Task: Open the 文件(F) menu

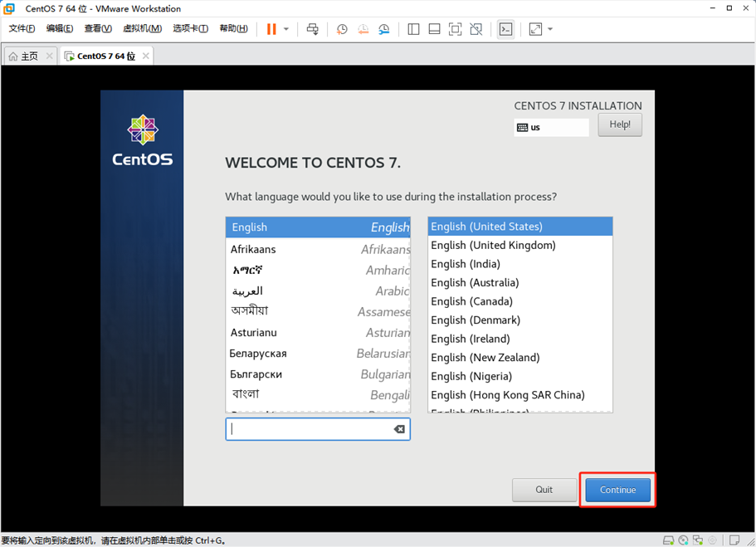Action: pos(22,28)
